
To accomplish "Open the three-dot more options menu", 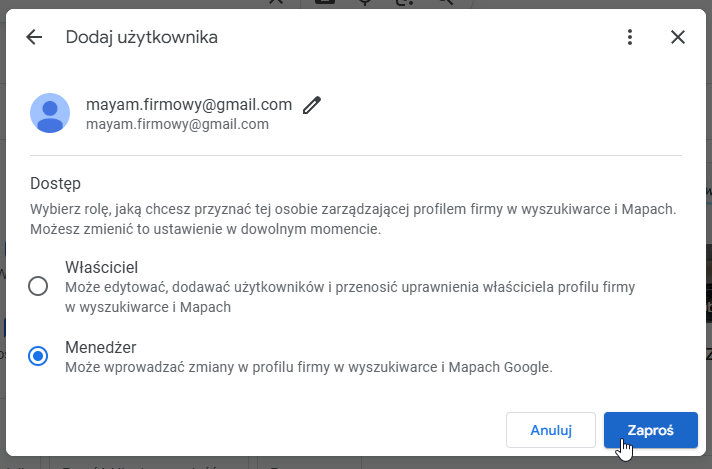I will pyautogui.click(x=630, y=38).
